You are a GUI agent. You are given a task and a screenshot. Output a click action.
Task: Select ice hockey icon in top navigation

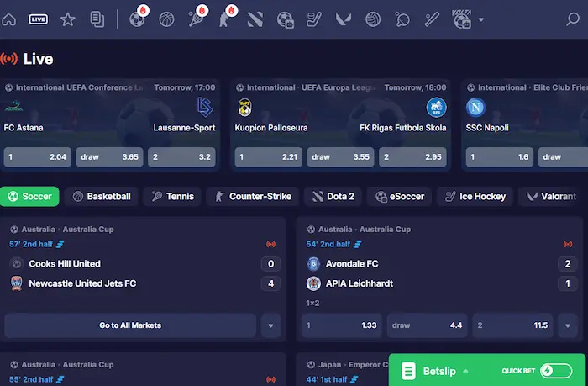(x=314, y=19)
